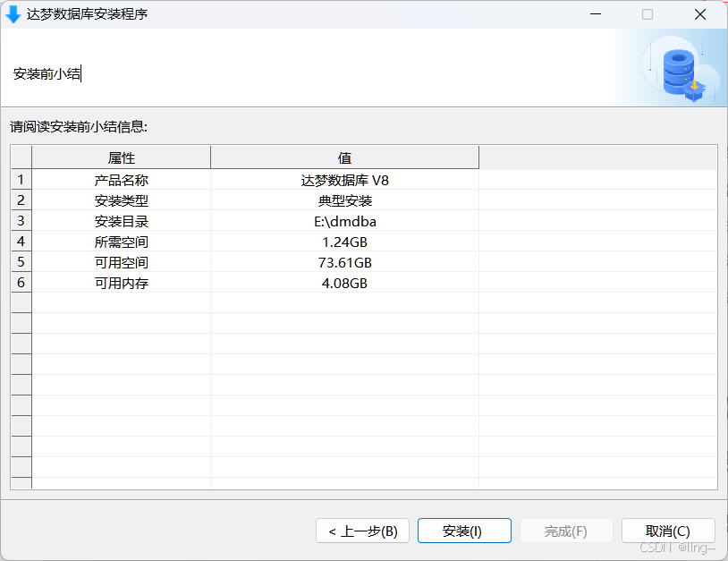The height and width of the screenshot is (561, 728).
Task: Select the 值 column header
Action: 344,157
